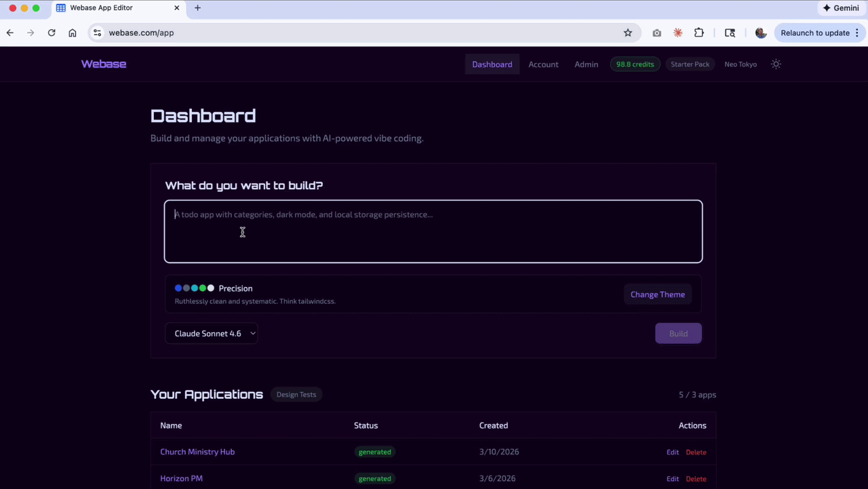The height and width of the screenshot is (489, 868).
Task: Open your profile avatar menu
Action: 760,32
